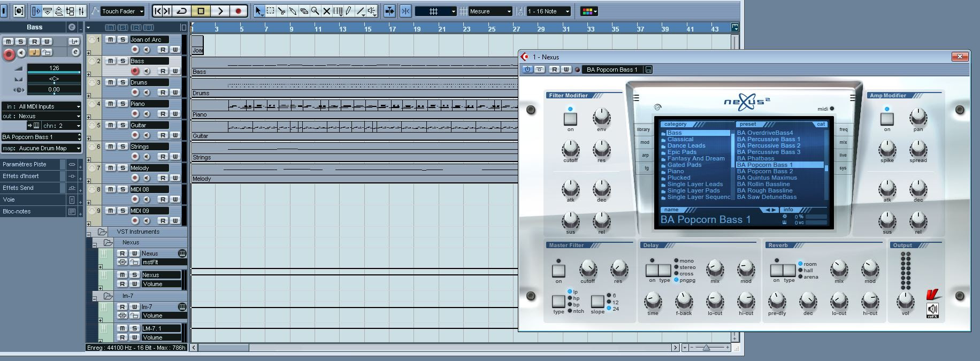Record-enable the Guitar track
The height and width of the screenshot is (361, 980).
(x=135, y=135)
